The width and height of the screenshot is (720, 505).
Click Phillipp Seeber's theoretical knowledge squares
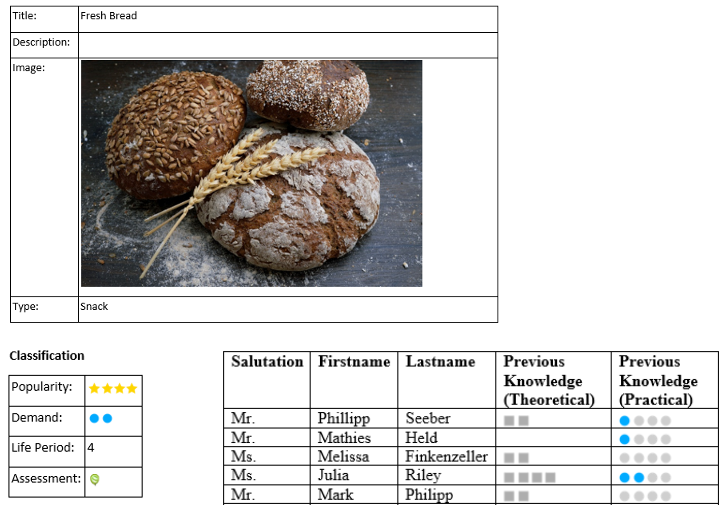click(x=516, y=421)
